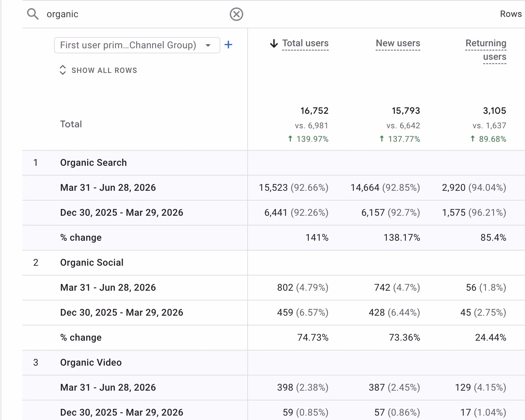Click value 459 (6.57%)
Screen dimensions: 525x420
tap(303, 313)
